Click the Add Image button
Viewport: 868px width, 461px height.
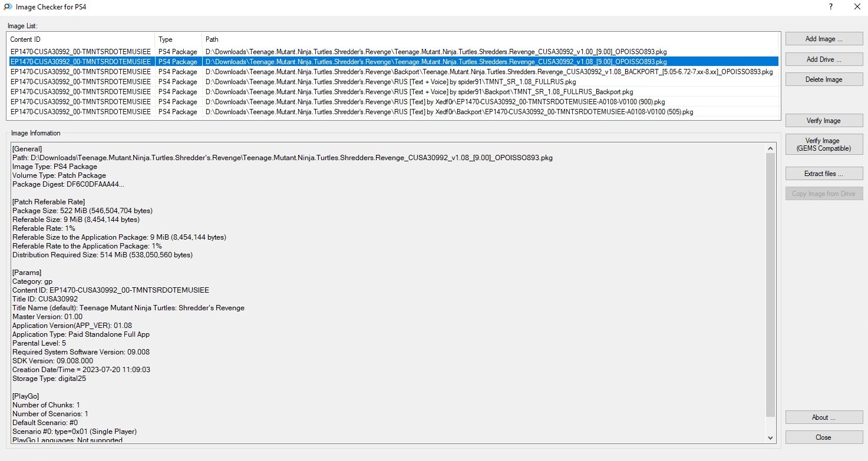coord(824,39)
